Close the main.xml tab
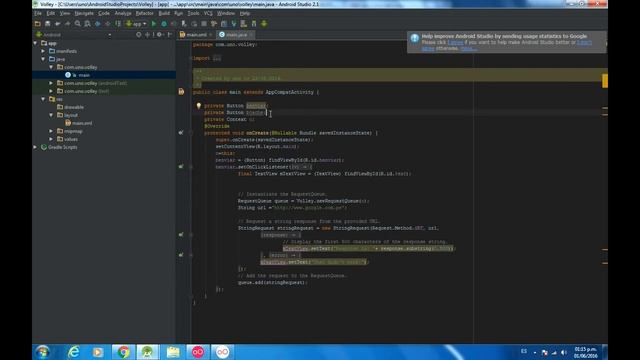The width and height of the screenshot is (640, 360). coord(211,35)
